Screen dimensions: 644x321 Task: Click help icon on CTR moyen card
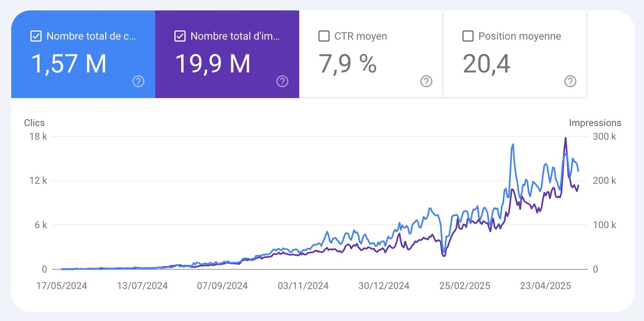pos(426,81)
